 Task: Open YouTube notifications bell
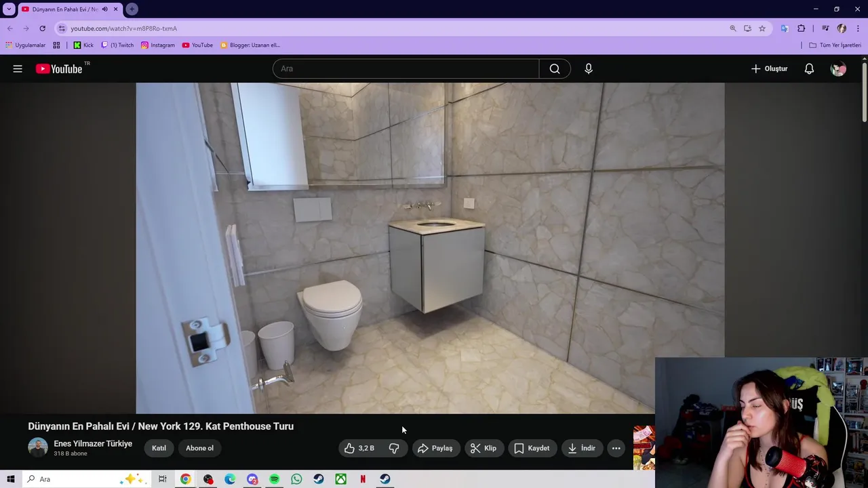click(x=809, y=68)
